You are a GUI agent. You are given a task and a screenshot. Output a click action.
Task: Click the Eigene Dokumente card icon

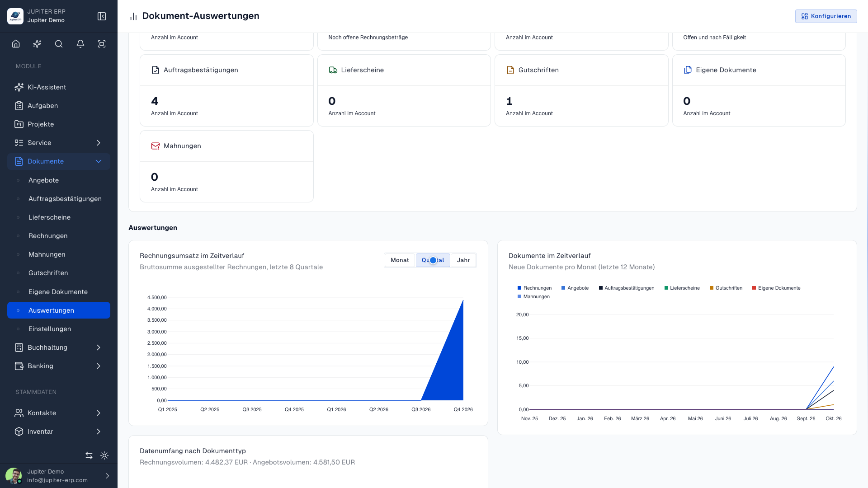[688, 70]
